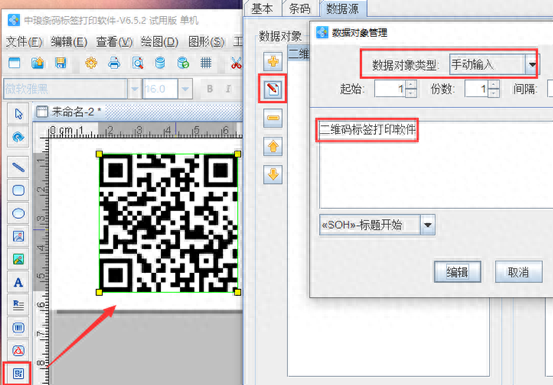The image size is (553, 385).
Task: Click the database refresh icon
Action: click(x=183, y=63)
